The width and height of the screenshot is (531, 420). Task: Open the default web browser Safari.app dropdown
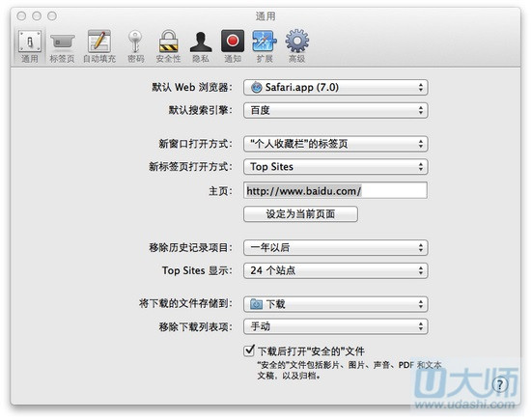click(x=336, y=88)
